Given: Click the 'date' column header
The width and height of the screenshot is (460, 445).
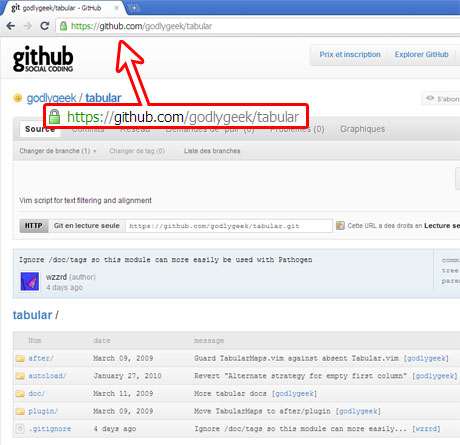Looking at the screenshot, I should (x=102, y=341).
